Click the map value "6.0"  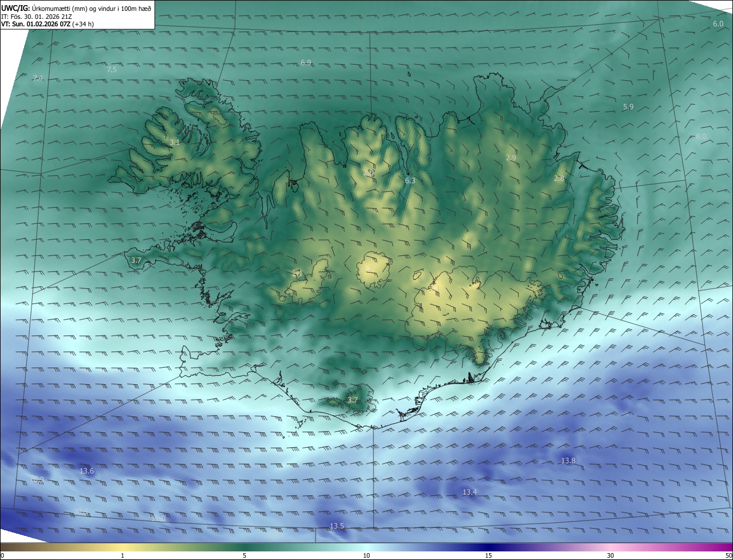point(718,24)
